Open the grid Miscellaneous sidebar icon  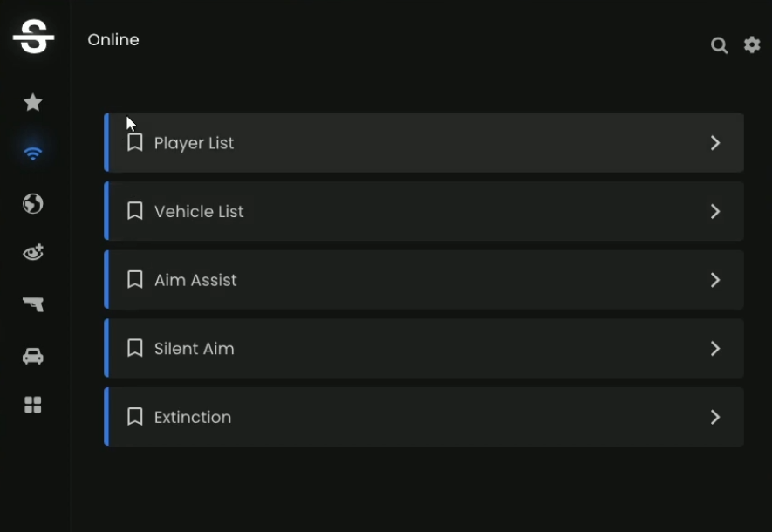[x=33, y=405]
